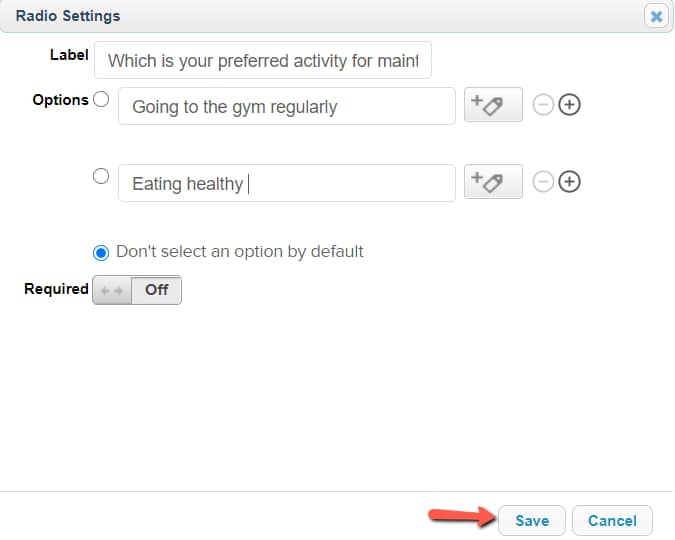The width and height of the screenshot is (675, 540).
Task: Edit the 'Eating healthy' option field
Action: tap(287, 183)
